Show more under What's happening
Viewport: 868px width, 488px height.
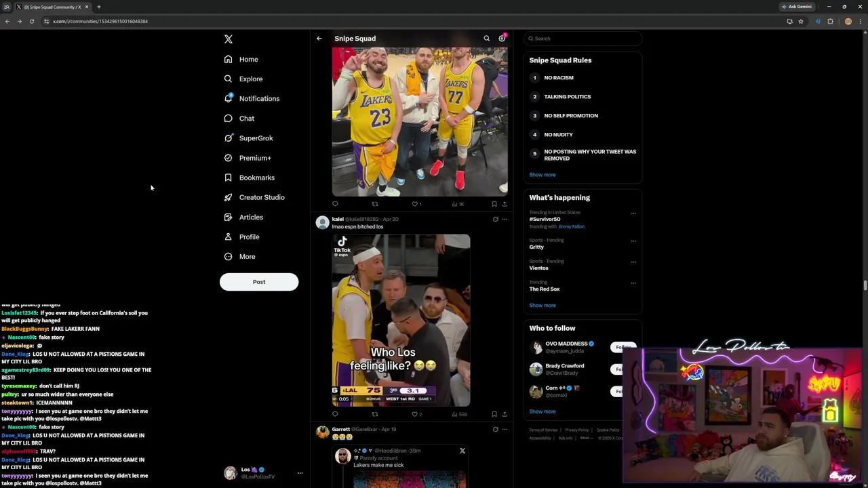[x=542, y=305]
